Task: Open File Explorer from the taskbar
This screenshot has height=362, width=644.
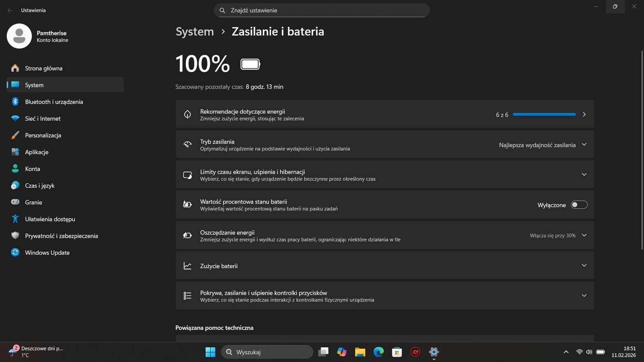Action: (x=360, y=352)
